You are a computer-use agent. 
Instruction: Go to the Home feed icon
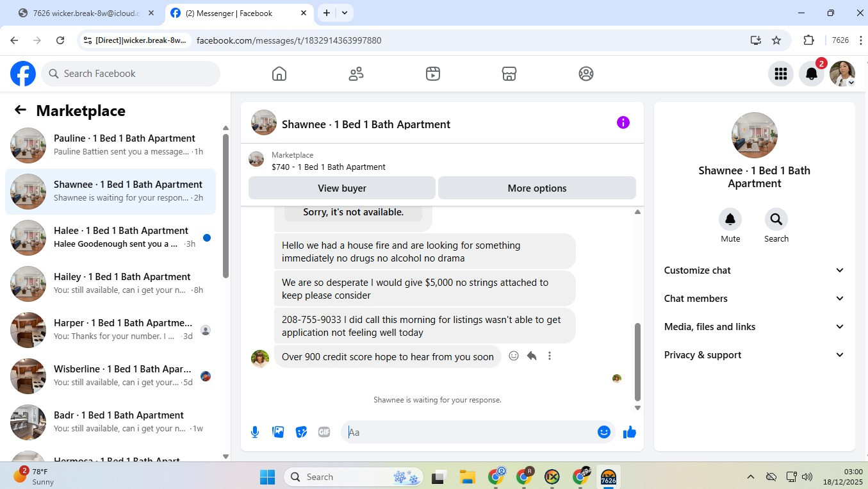279,74
